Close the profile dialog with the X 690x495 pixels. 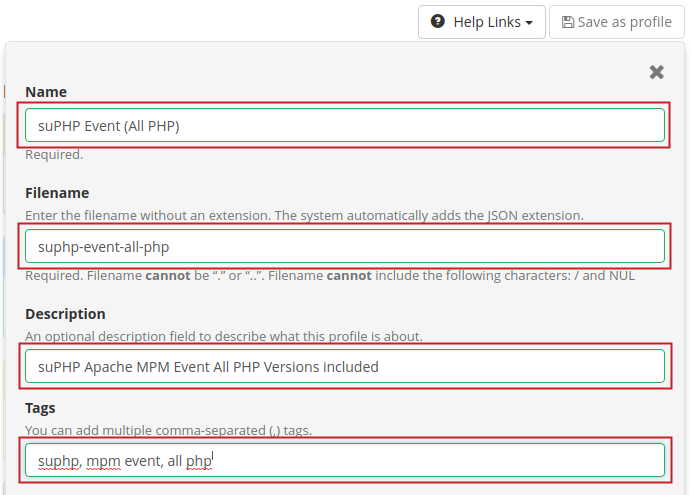pyautogui.click(x=657, y=72)
